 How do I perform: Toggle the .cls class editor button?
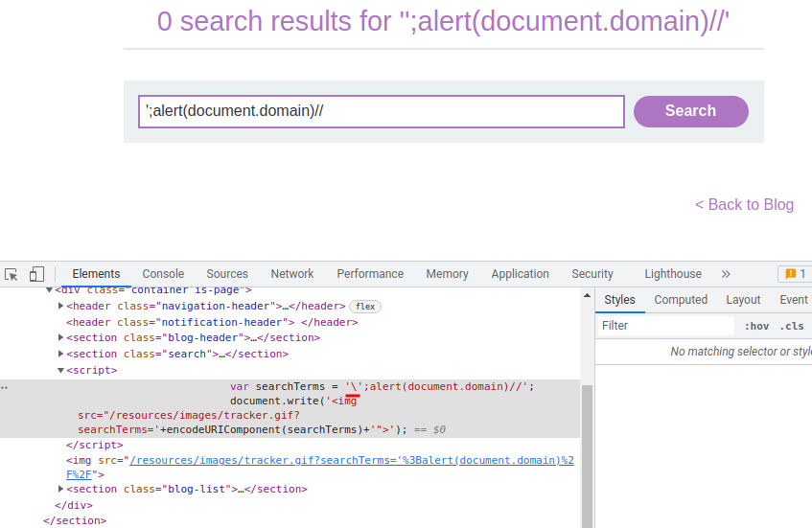(x=792, y=326)
